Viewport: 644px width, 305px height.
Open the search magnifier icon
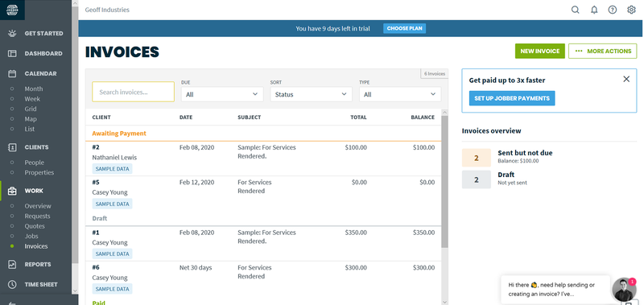coord(576,10)
